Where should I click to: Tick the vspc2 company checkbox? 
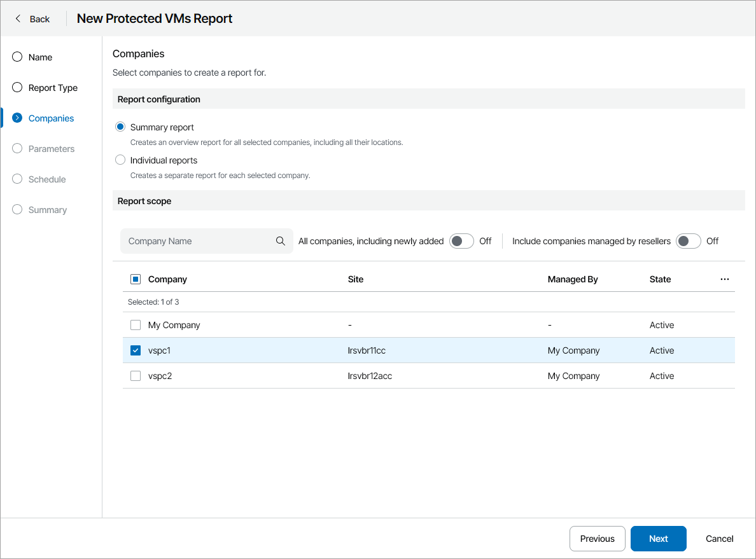[136, 376]
